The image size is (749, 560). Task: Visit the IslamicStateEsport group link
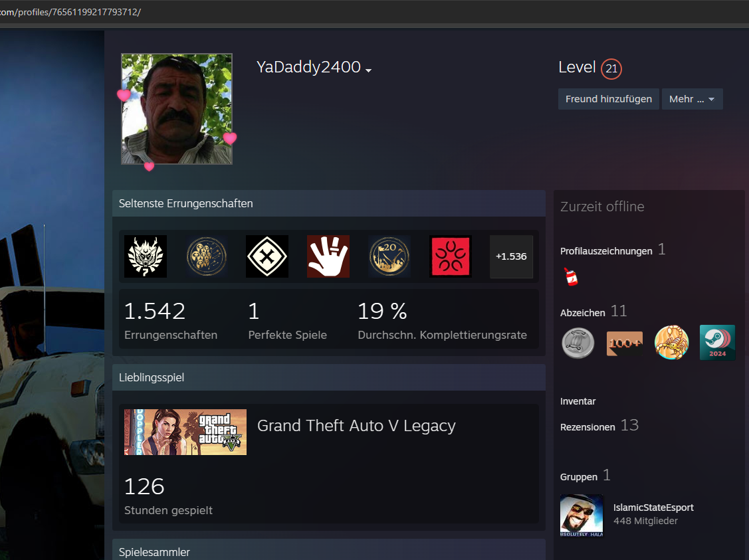coord(653,508)
